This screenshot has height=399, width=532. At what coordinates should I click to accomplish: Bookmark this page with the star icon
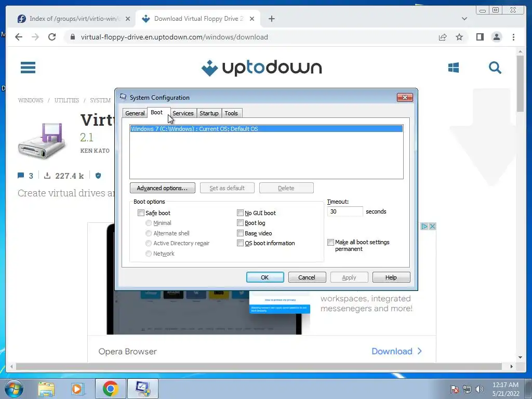(459, 37)
